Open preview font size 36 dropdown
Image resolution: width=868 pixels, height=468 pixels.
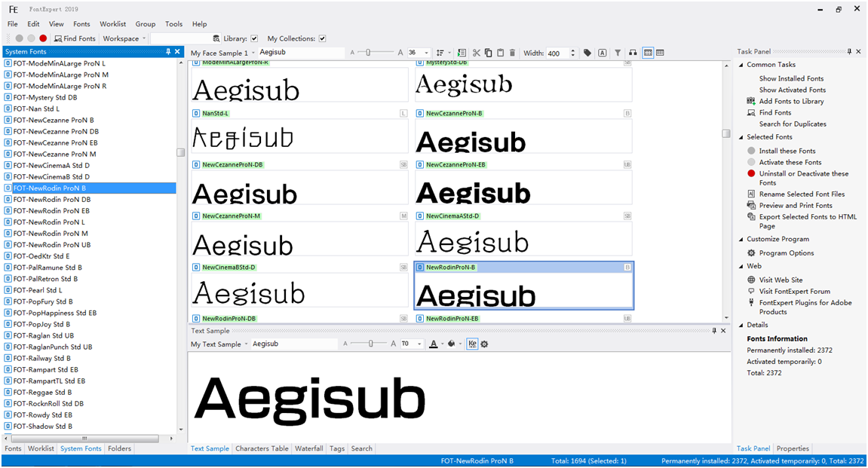tap(426, 53)
